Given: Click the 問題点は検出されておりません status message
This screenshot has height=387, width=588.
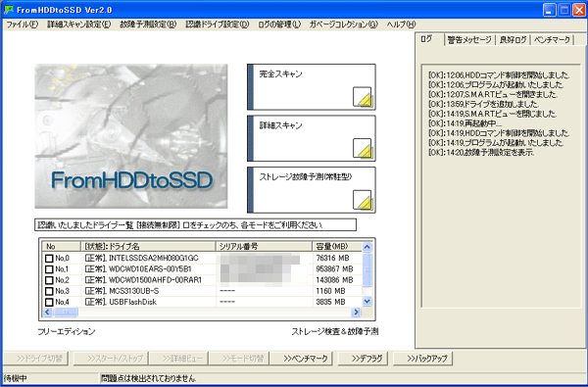Looking at the screenshot, I should tap(149, 378).
